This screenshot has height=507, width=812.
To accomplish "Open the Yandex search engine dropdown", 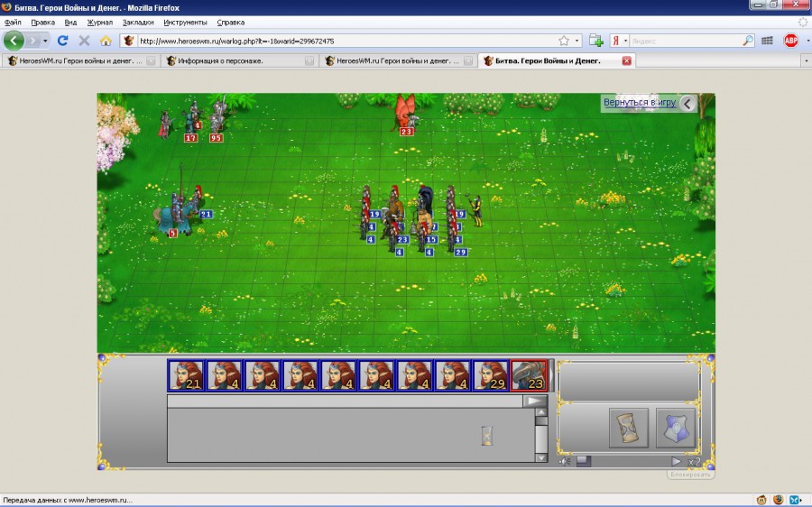I will (x=622, y=41).
